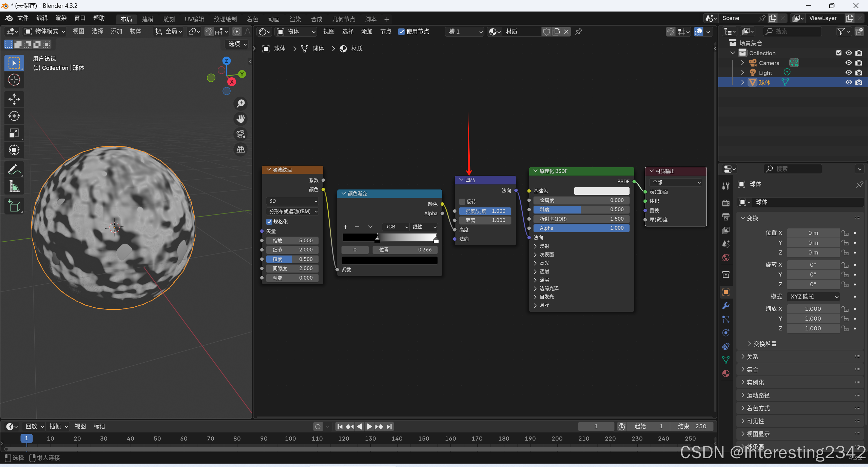Click the Camera item in outliner

pyautogui.click(x=769, y=63)
